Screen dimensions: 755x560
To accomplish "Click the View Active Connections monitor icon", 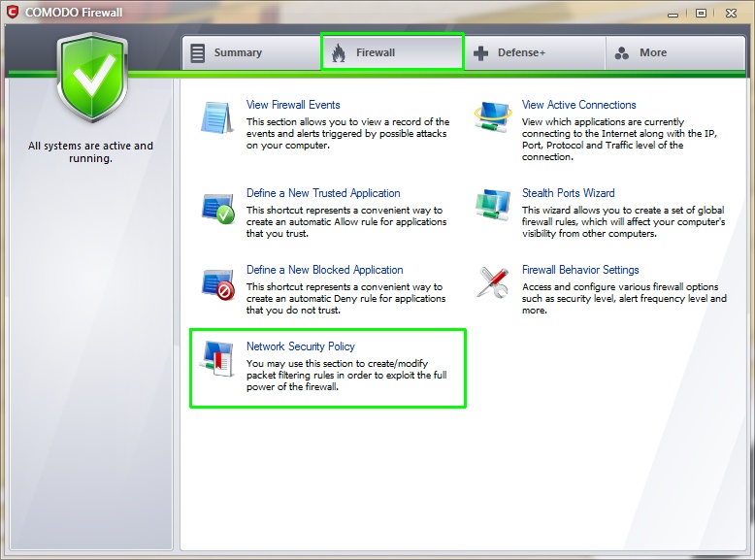I will pos(492,117).
